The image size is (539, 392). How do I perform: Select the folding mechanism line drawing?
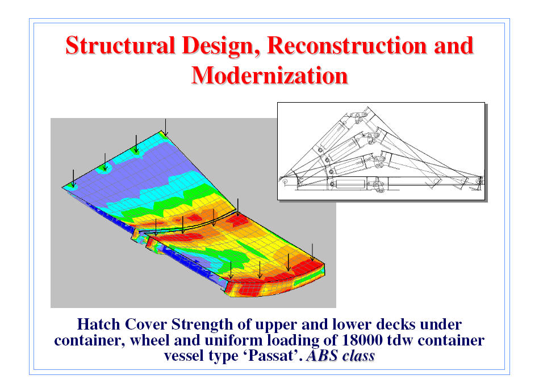click(x=381, y=151)
